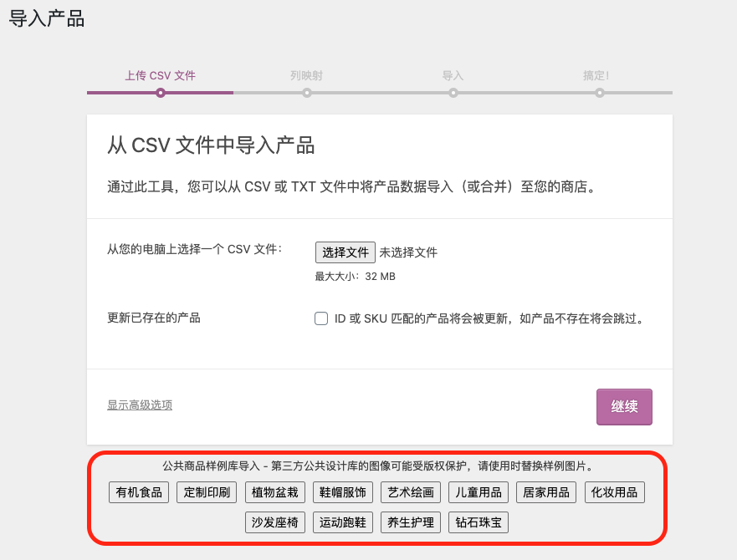The height and width of the screenshot is (560, 737).
Task: Import the 化妆用品 sample library
Action: click(x=614, y=492)
